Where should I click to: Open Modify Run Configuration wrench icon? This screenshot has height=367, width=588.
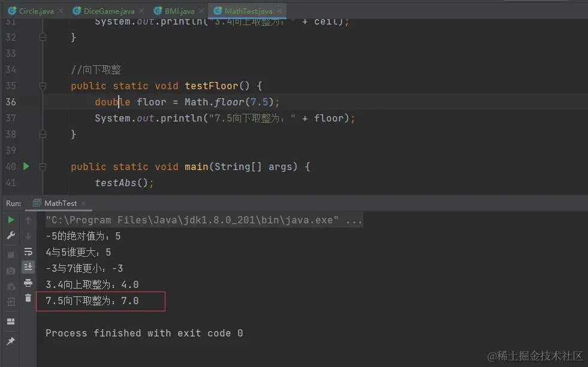pyautogui.click(x=11, y=235)
